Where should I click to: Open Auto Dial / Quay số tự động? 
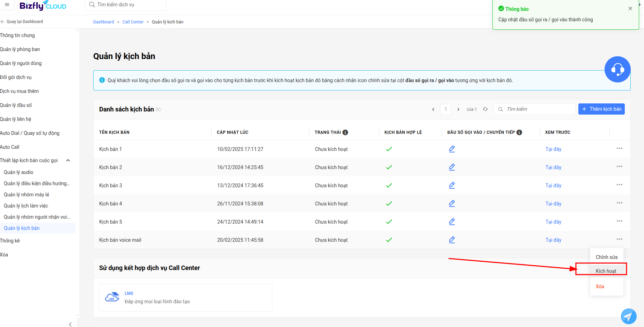coord(30,133)
